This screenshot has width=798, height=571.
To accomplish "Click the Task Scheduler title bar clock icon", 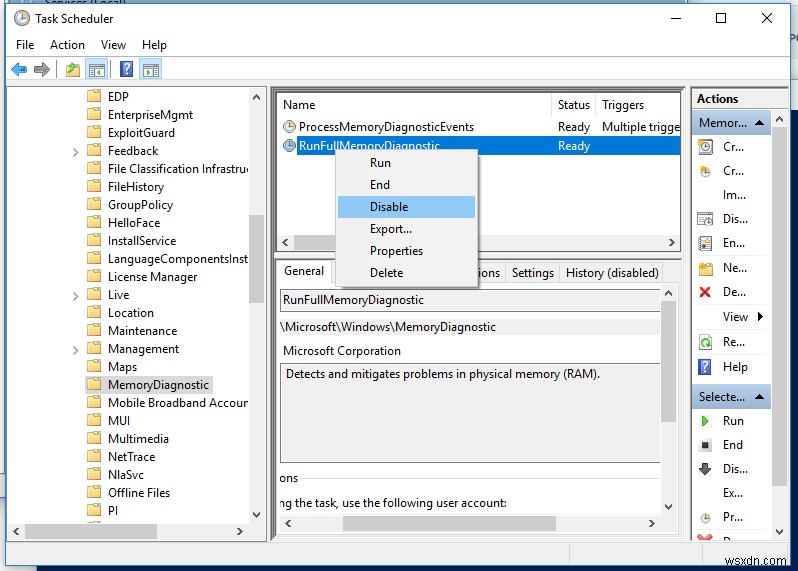I will pos(22,19).
